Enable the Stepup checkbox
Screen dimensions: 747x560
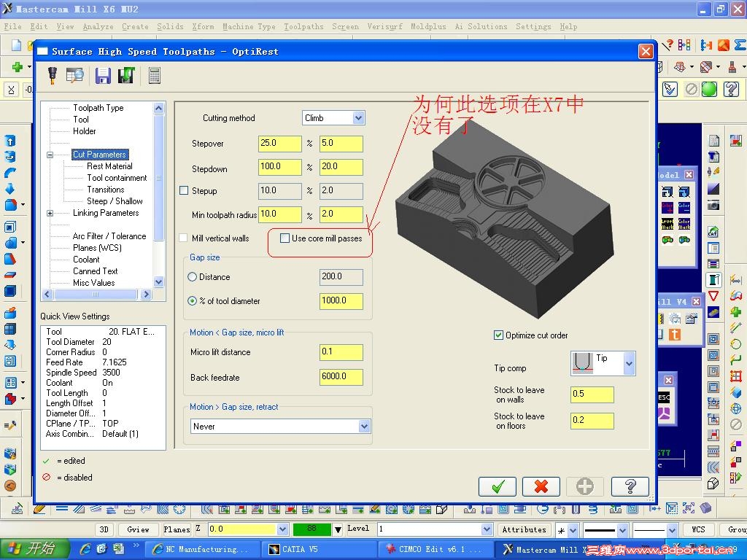(x=184, y=190)
